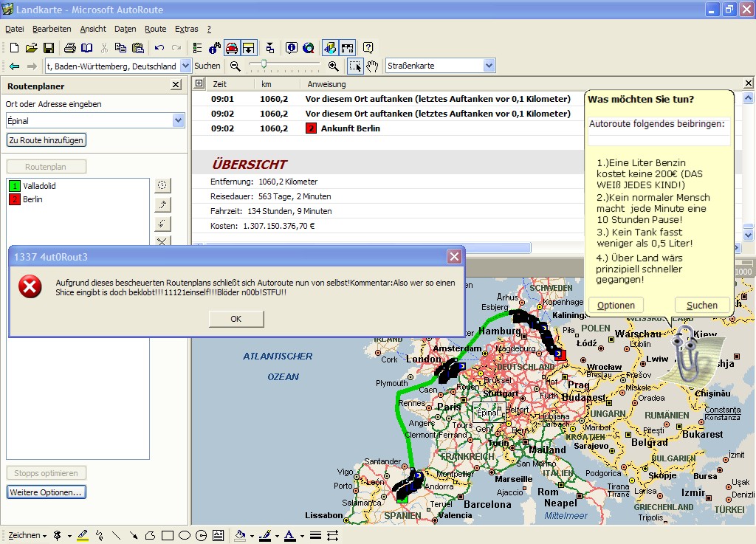Image resolution: width=756 pixels, height=544 pixels.
Task: Open help via the question mark bubble icon
Action: pyautogui.click(x=368, y=48)
